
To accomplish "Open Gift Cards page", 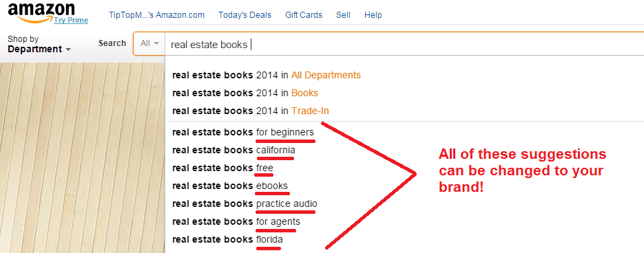I will click(304, 15).
